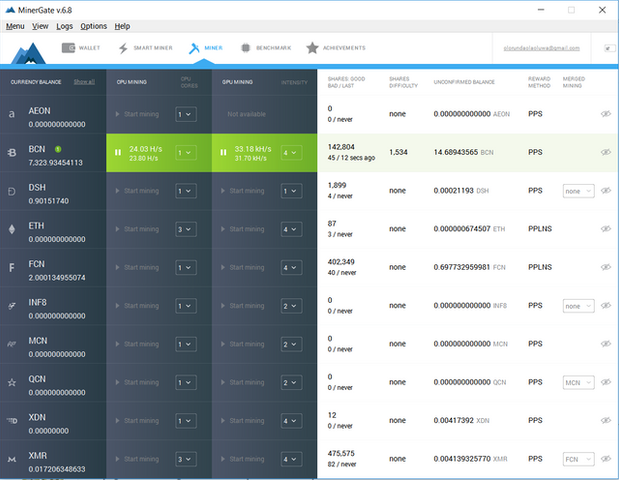Click the account email link
619x480 pixels.
click(542, 48)
